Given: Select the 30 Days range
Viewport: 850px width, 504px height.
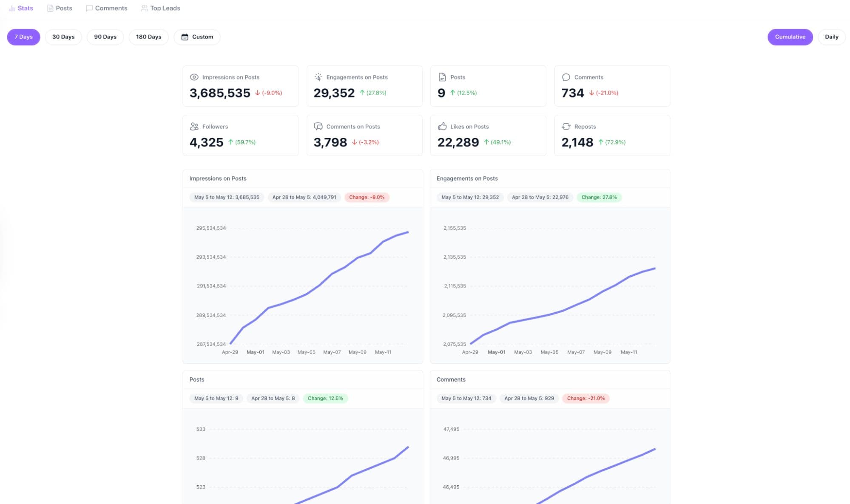Looking at the screenshot, I should pos(63,37).
